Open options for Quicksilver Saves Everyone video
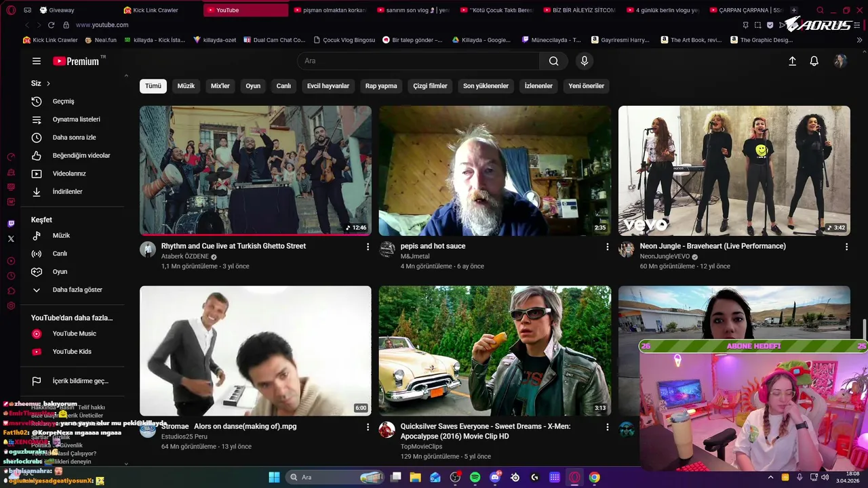 608,427
